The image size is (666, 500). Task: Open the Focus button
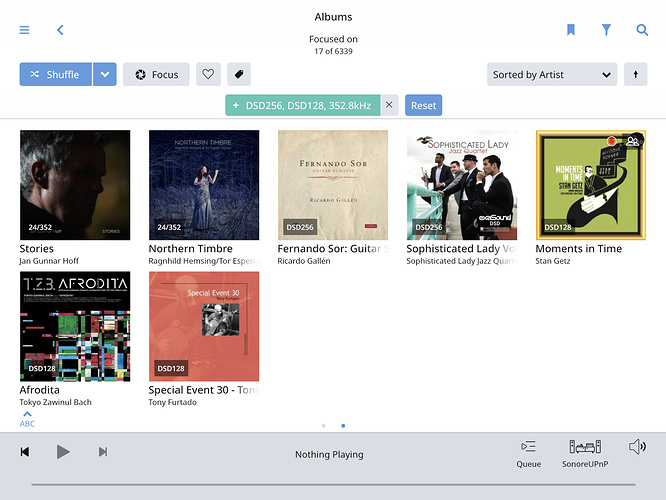click(x=156, y=74)
